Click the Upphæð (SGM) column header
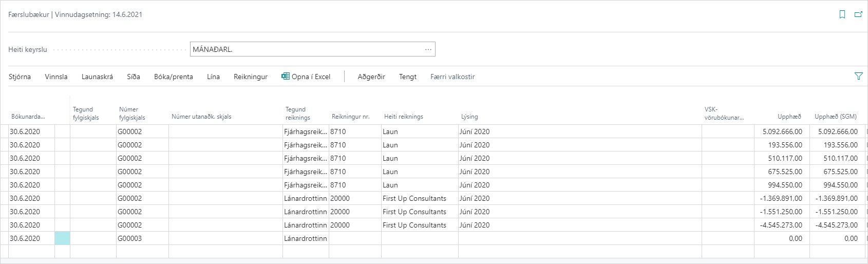The image size is (868, 264). 835,117
